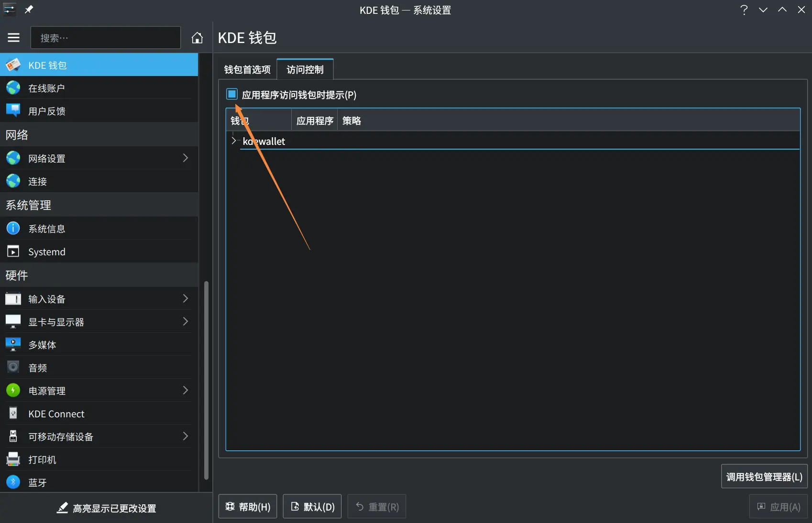Open Systemd label in sidebar

pos(47,251)
